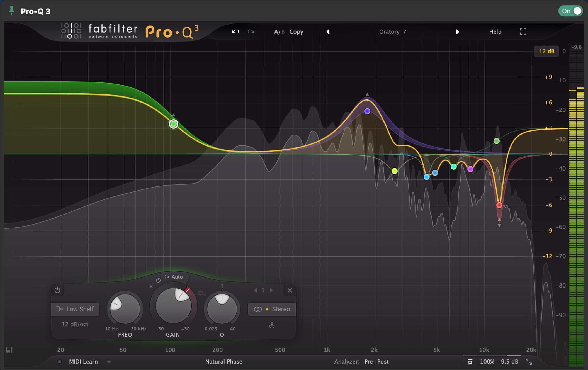Go to next preset arrow
The image size is (588, 370).
coord(457,32)
